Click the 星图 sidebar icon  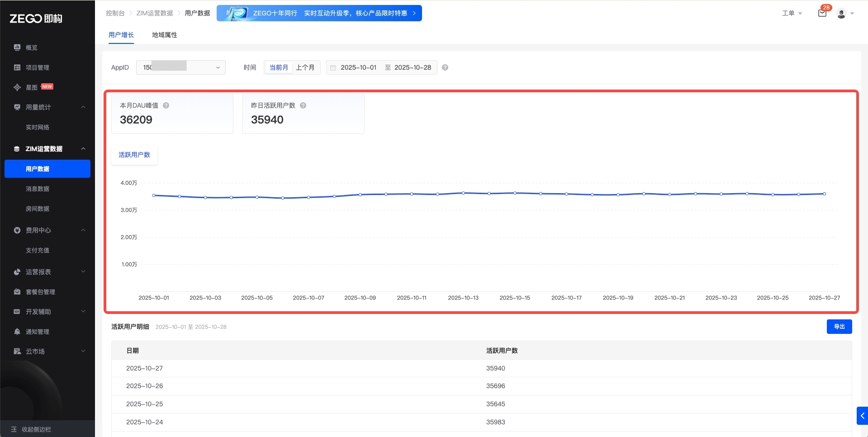point(17,87)
